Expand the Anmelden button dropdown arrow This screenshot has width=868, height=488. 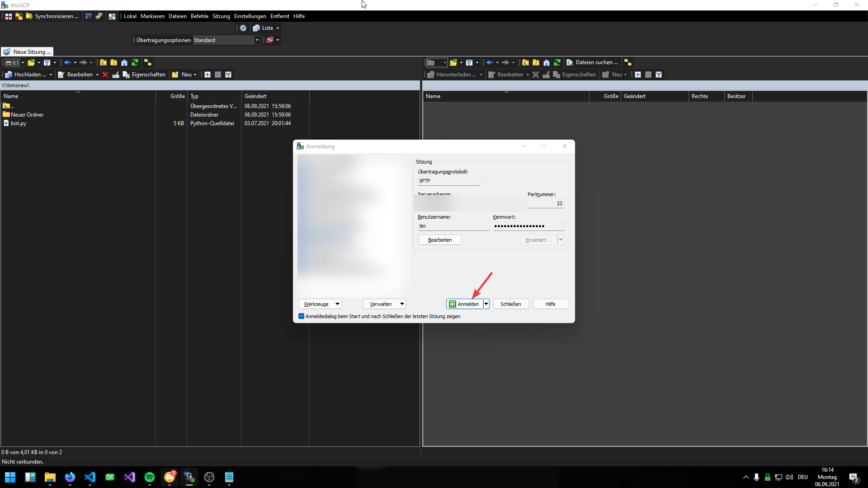point(486,304)
